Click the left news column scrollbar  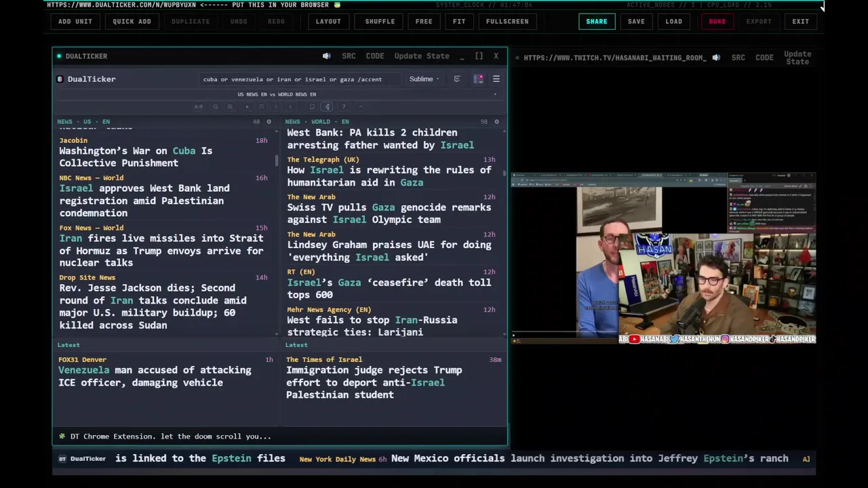tap(277, 161)
